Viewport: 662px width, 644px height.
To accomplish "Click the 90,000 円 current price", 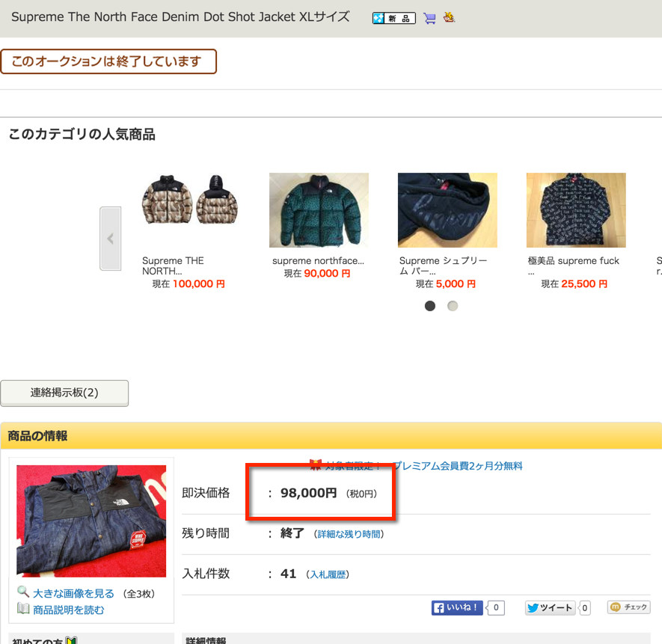I will coord(327,273).
